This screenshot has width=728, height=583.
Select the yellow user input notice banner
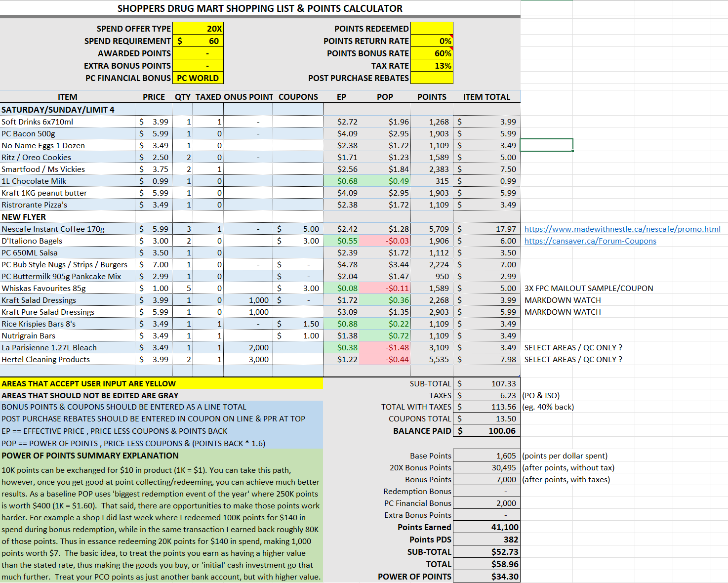(162, 383)
